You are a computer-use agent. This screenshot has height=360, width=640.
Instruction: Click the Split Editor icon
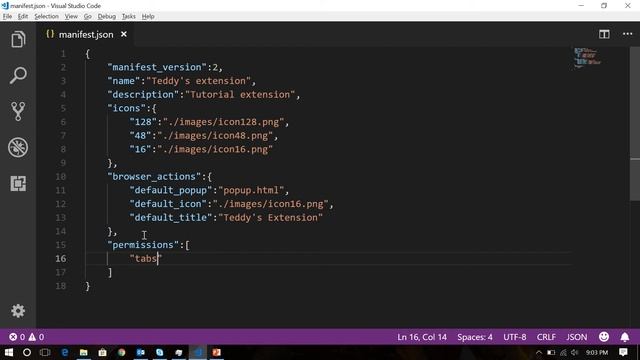pos(604,34)
